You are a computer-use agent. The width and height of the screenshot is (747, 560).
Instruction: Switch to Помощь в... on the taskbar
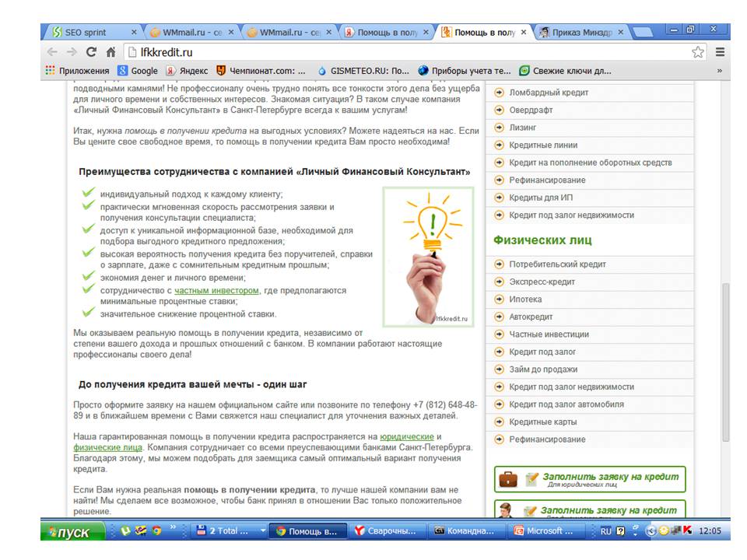[307, 531]
